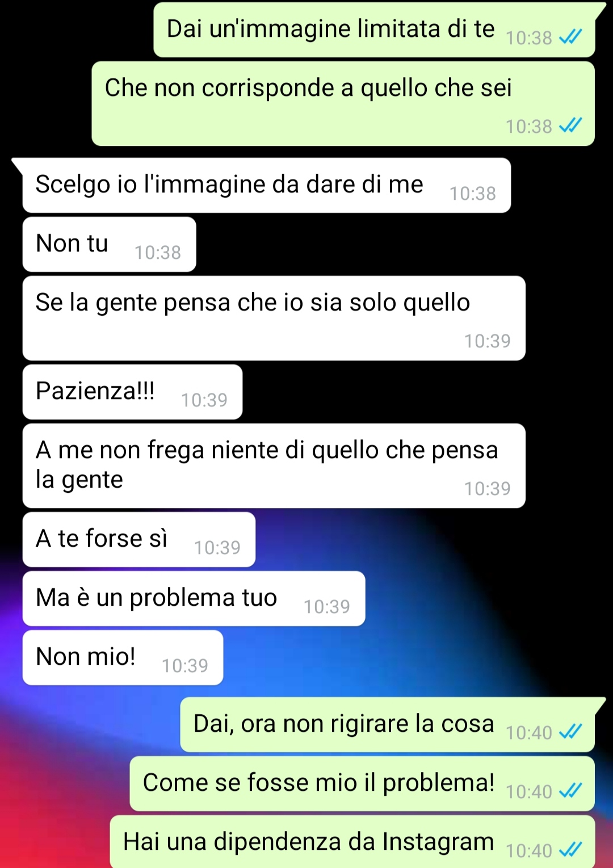Tap the double-check icon on 'Dai un'immagine limitata di te'

pyautogui.click(x=570, y=37)
